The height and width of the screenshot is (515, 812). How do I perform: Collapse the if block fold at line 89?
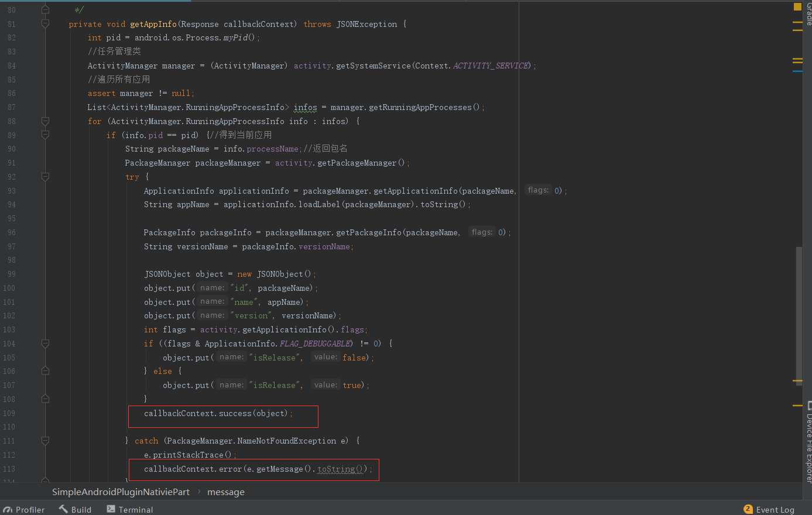click(x=45, y=135)
